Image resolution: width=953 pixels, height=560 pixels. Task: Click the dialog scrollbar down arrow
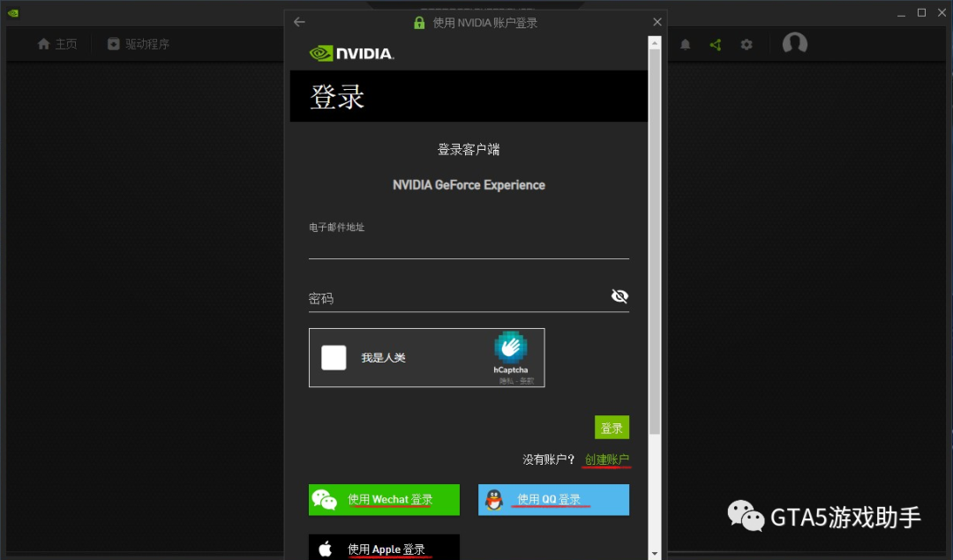click(x=655, y=553)
